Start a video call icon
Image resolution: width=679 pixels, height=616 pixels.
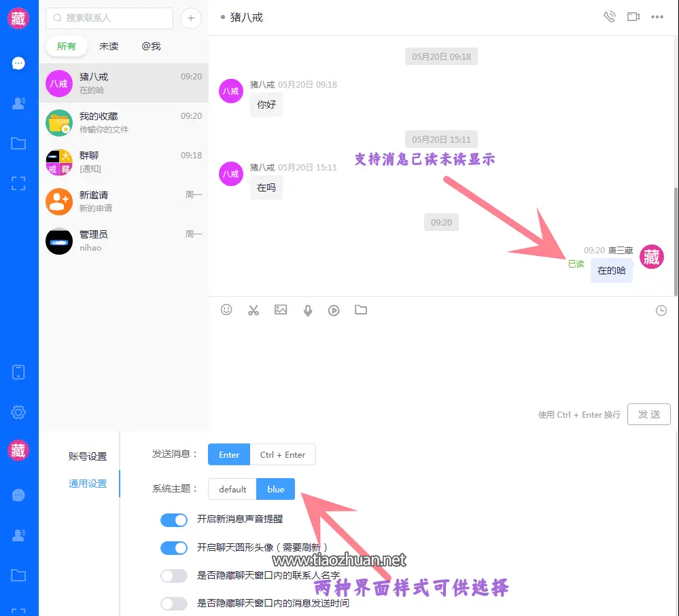[633, 17]
